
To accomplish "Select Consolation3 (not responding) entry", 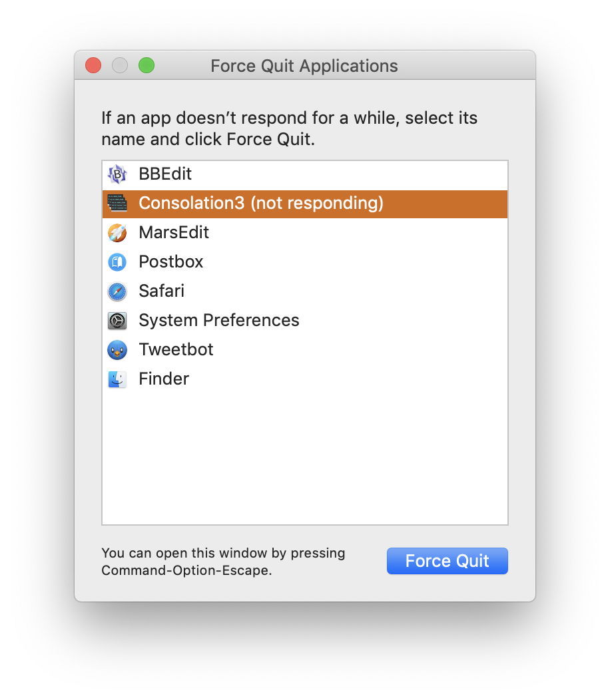I will (260, 204).
